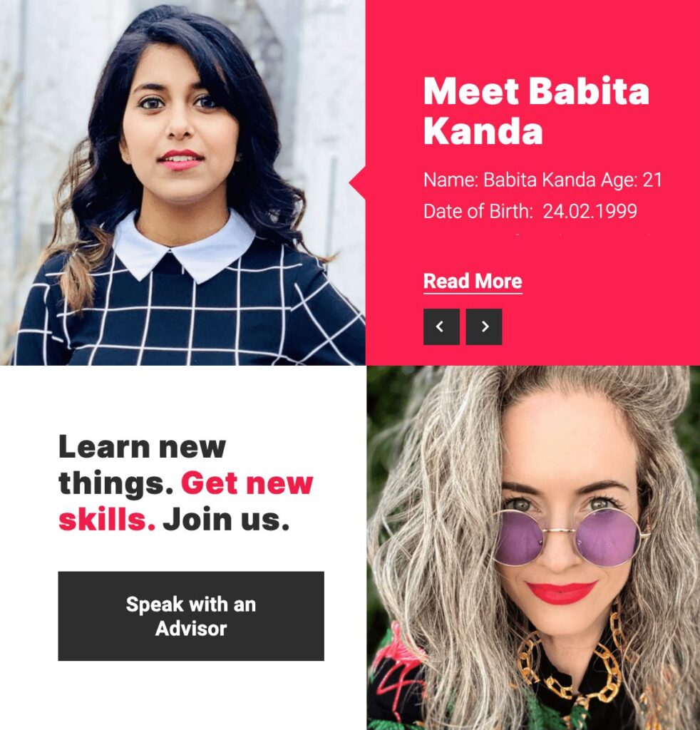Click the word 'Kanda' in the title

coord(483,131)
